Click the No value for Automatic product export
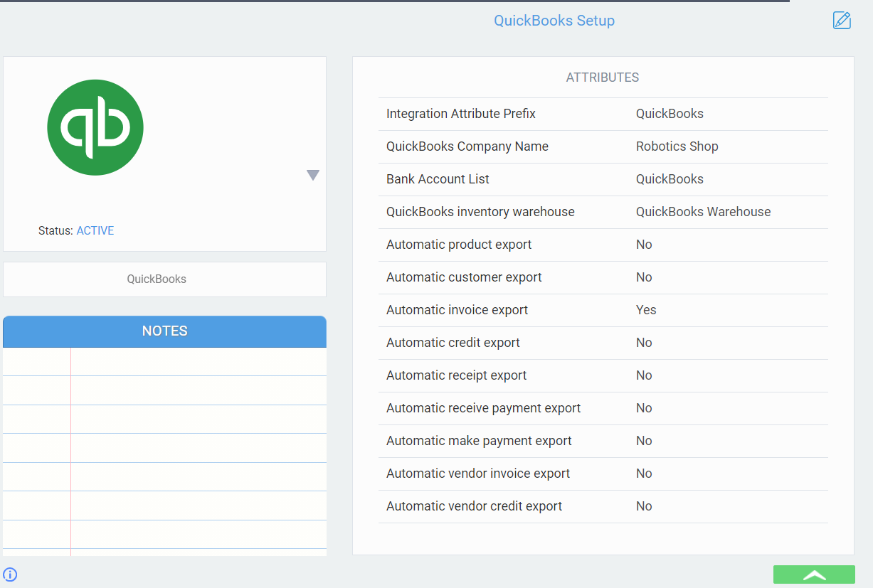The image size is (873, 588). click(644, 245)
